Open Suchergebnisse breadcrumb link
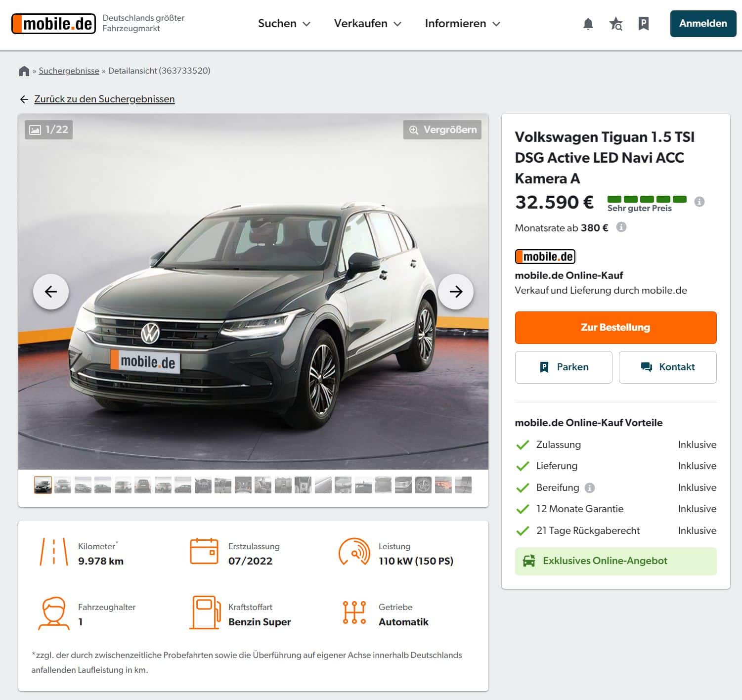The image size is (742, 700). tap(69, 71)
